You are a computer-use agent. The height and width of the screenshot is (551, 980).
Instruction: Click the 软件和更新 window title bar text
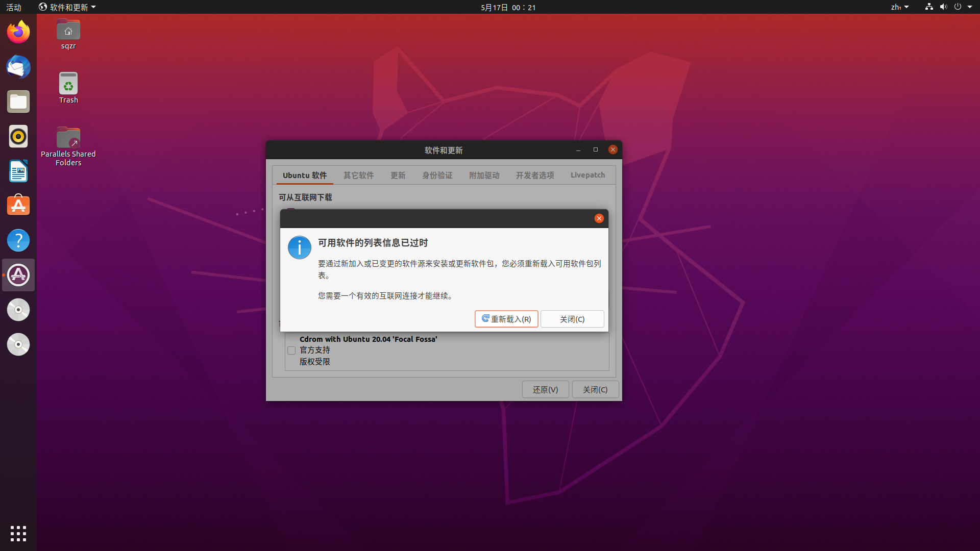tap(444, 151)
